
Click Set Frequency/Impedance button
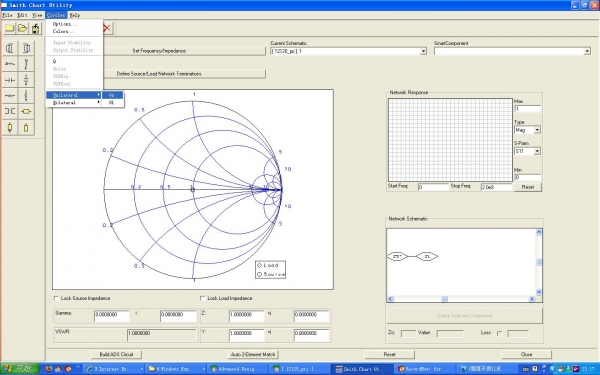184,51
